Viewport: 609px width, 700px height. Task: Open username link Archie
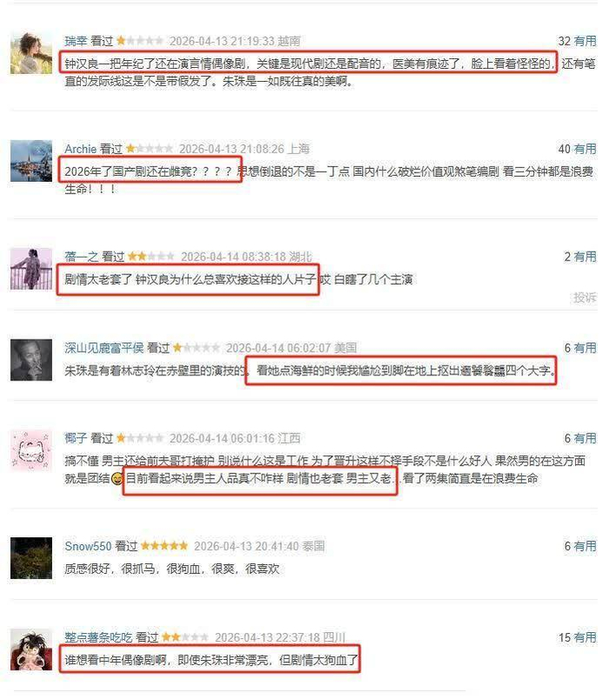81,149
